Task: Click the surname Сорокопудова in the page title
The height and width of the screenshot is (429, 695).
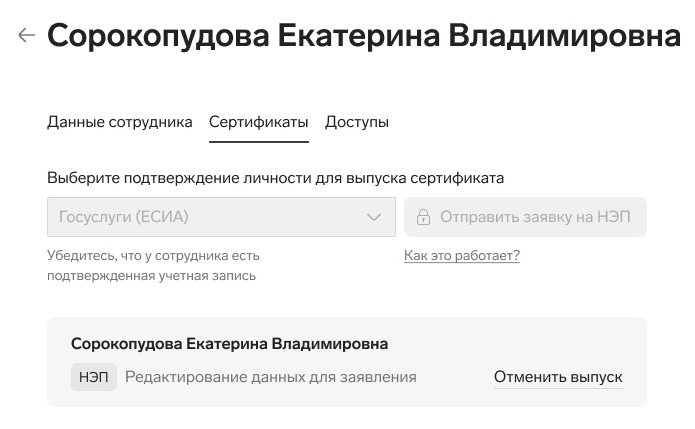Action: tap(158, 35)
